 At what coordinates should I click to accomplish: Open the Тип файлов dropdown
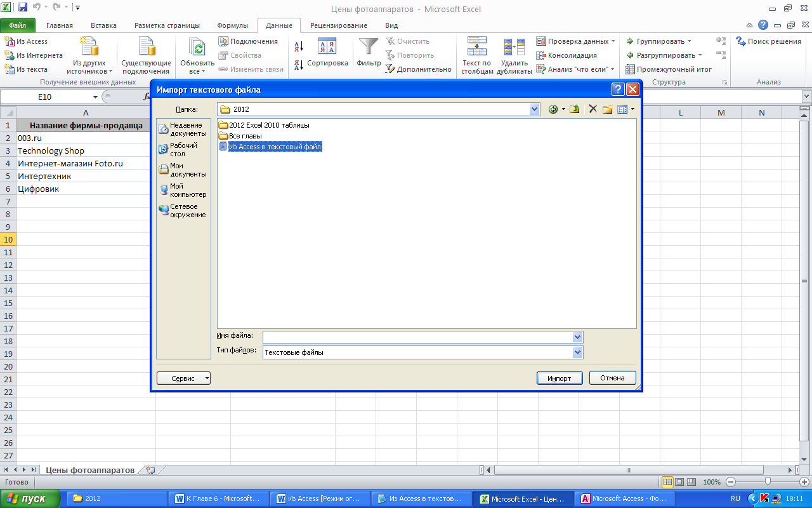click(577, 352)
